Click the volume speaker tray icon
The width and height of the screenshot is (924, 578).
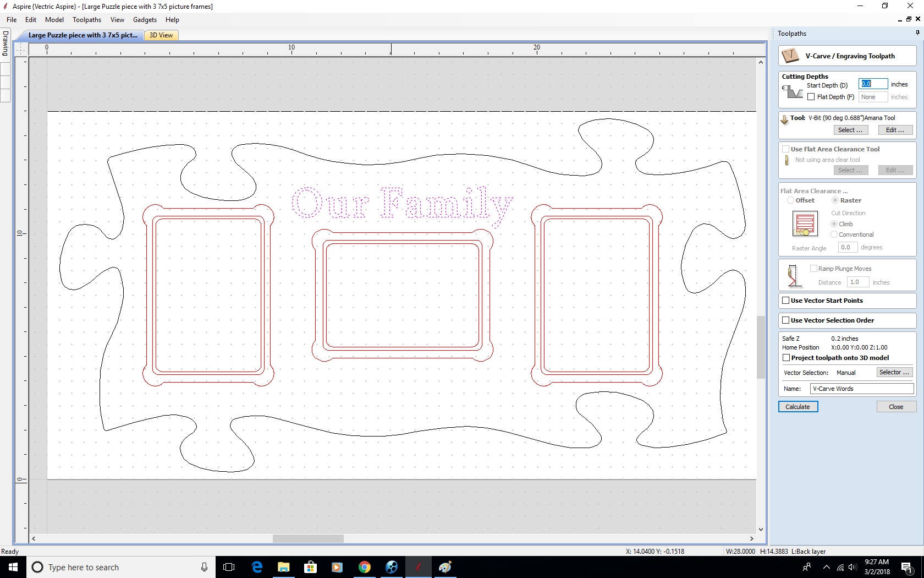(853, 568)
